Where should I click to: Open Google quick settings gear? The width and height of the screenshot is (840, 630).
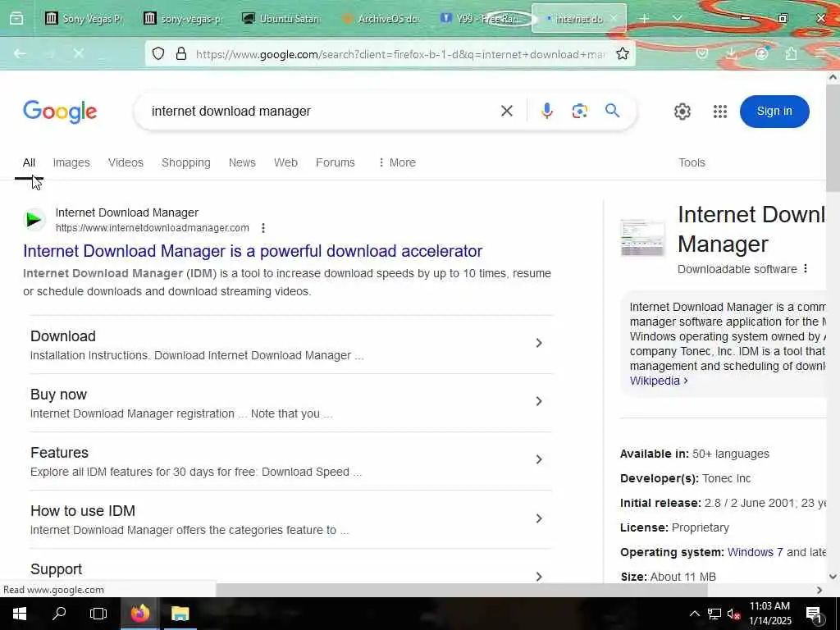click(x=682, y=112)
